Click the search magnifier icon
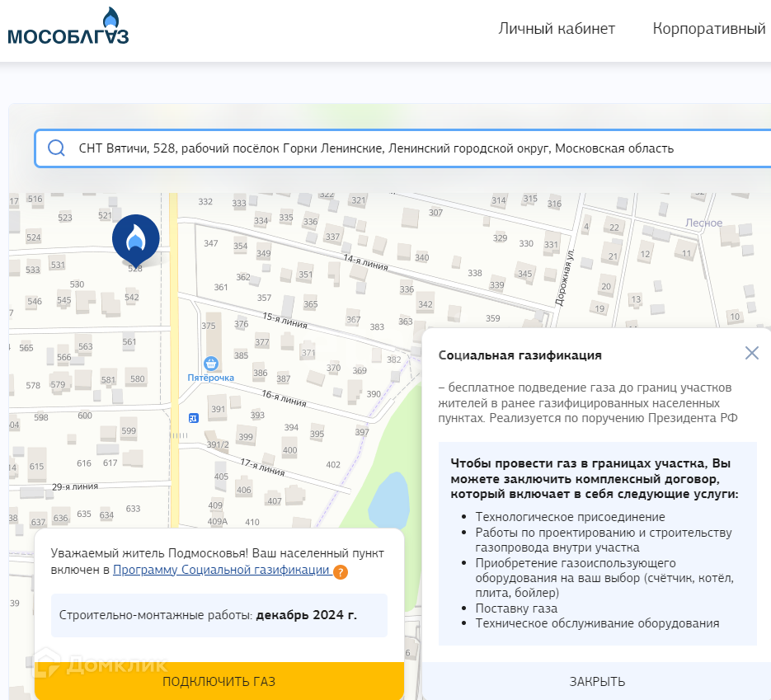The height and width of the screenshot is (700, 771). (x=57, y=148)
